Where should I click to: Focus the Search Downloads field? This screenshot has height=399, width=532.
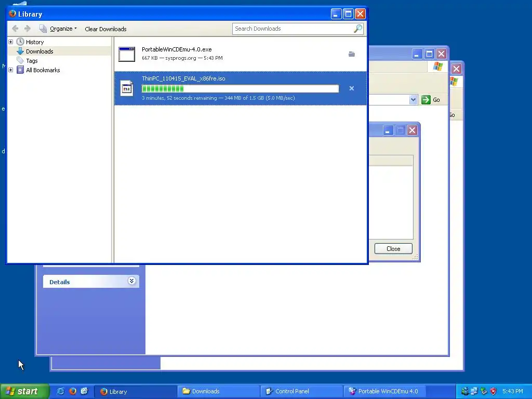293,29
